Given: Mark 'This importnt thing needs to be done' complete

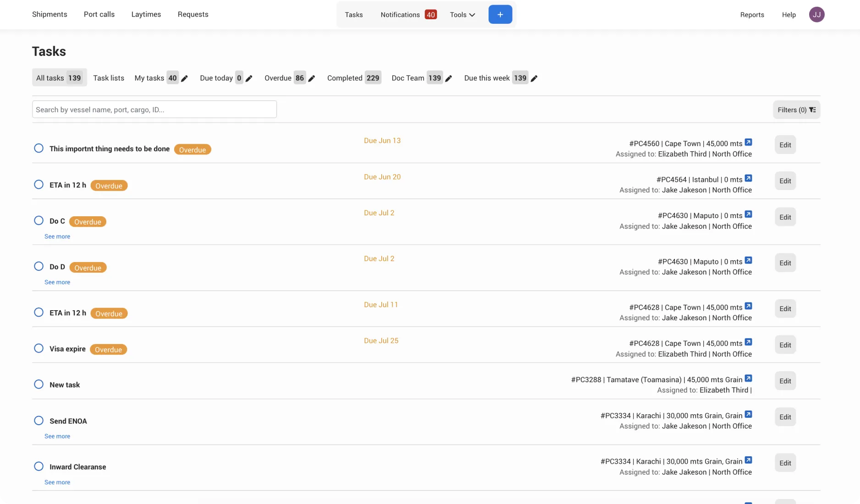Looking at the screenshot, I should [x=39, y=148].
